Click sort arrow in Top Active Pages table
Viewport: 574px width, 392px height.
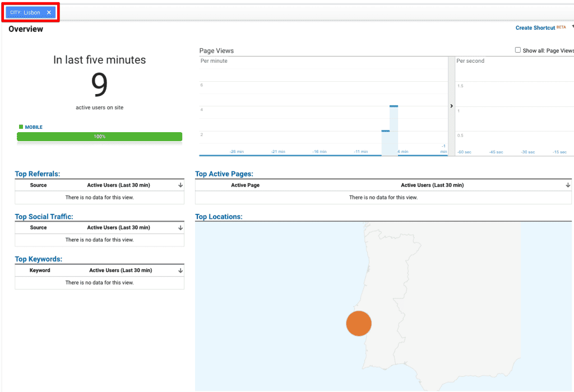568,185
